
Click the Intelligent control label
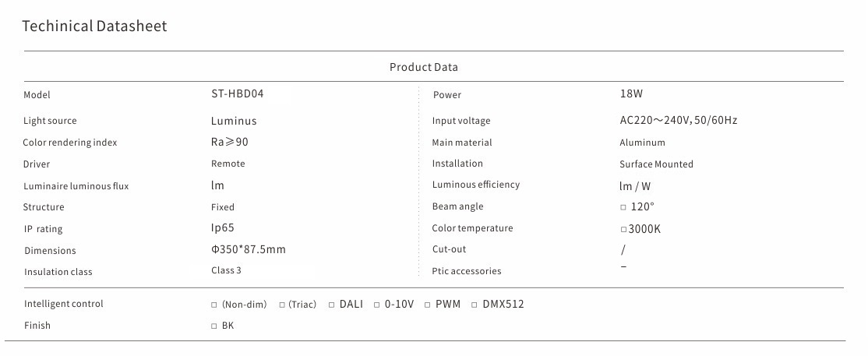(x=64, y=304)
